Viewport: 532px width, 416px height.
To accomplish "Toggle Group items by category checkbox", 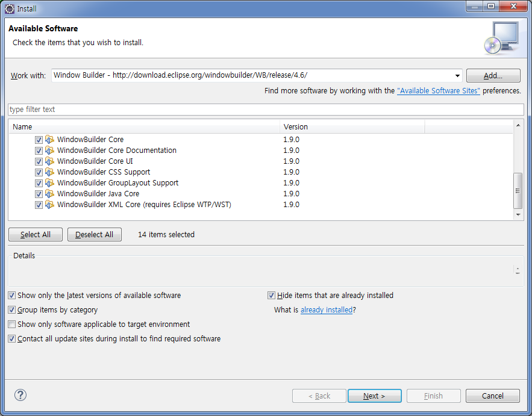I will (x=12, y=310).
